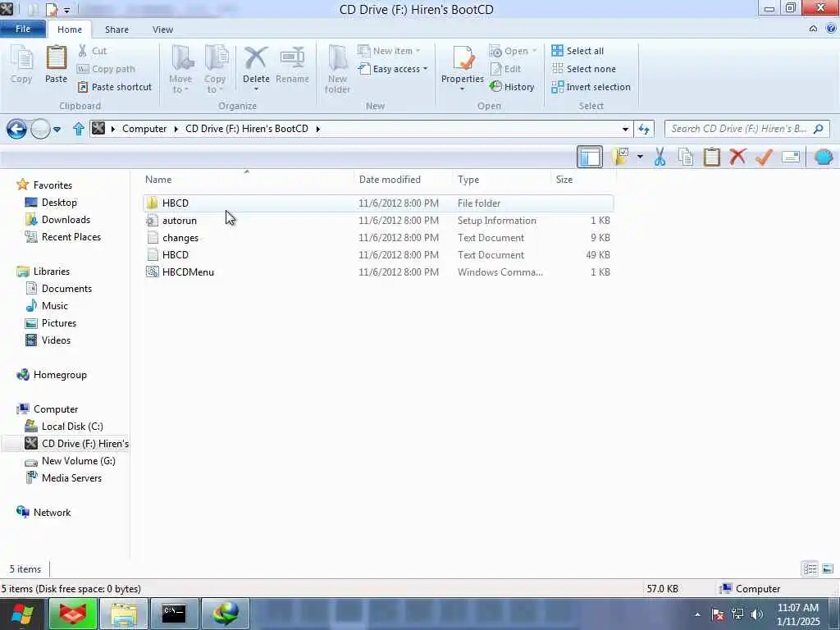Open dropdown arrow beside folder options icon

[640, 157]
